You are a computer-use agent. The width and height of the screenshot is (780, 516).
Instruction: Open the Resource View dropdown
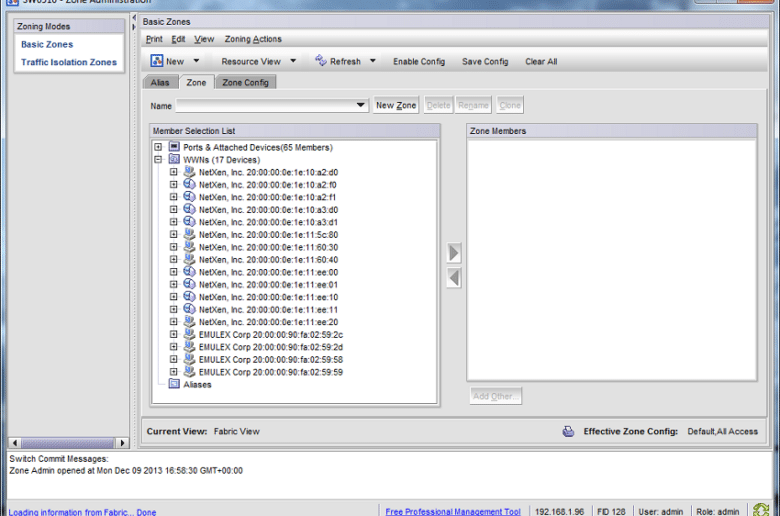(293, 61)
